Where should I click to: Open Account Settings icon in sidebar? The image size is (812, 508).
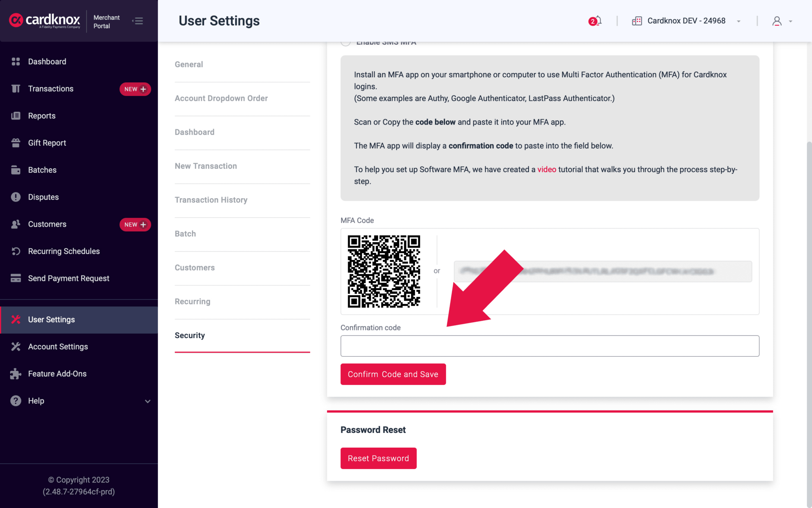tap(16, 346)
